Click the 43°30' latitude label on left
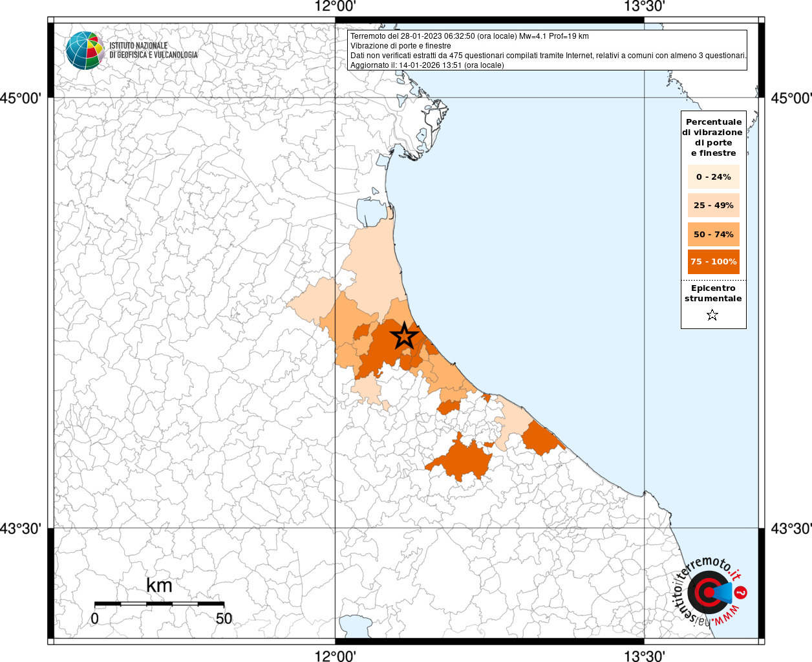The height and width of the screenshot is (662, 812). coord(21,529)
